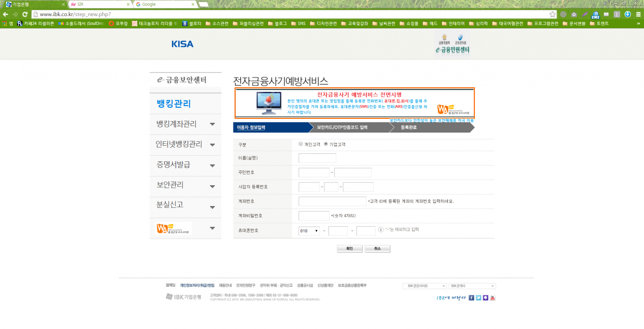Open IBK's YouTube icon in footer
Screen dimensions: 644x329
(x=493, y=298)
